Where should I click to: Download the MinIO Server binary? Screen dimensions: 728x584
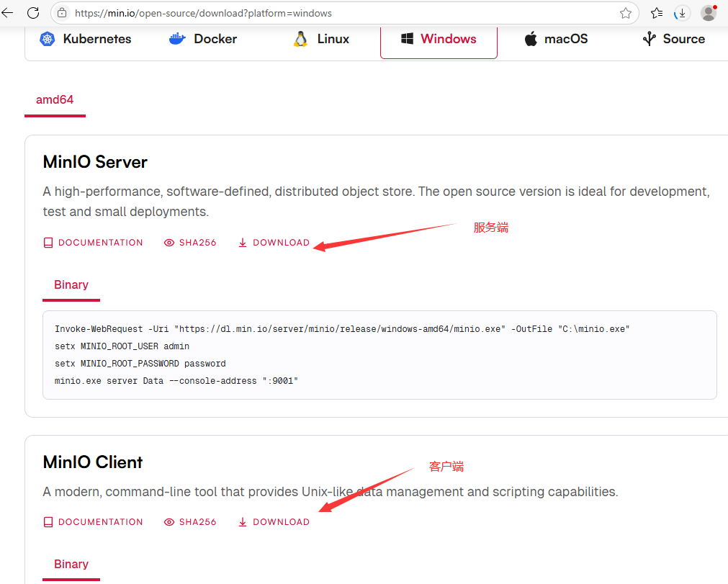274,243
